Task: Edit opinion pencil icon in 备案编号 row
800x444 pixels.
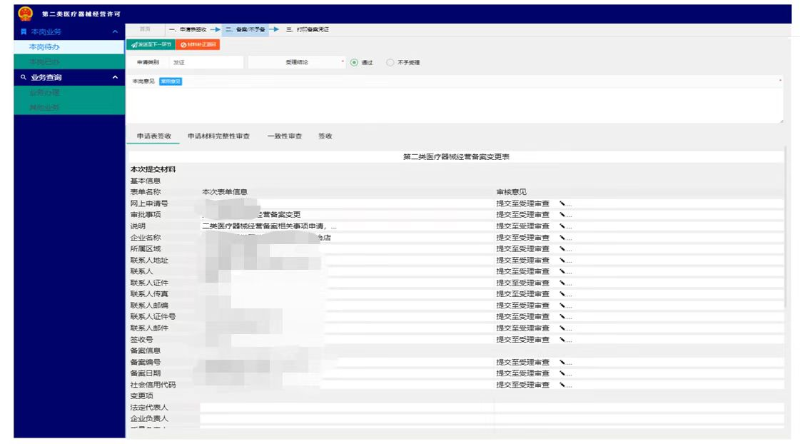Action: tap(562, 362)
